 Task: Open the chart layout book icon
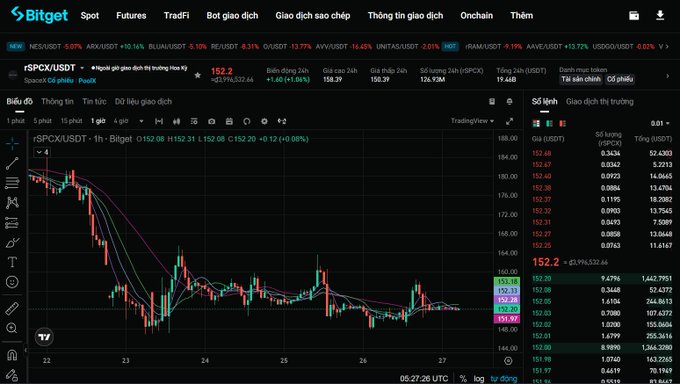click(x=492, y=102)
